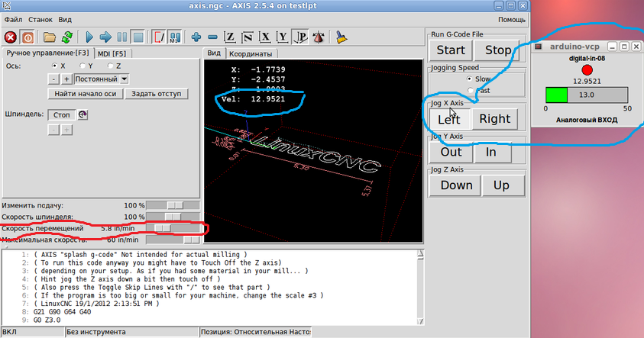Click the Stop button in Run G-Code File
Image resolution: width=644 pixels, height=338 pixels.
tap(498, 50)
